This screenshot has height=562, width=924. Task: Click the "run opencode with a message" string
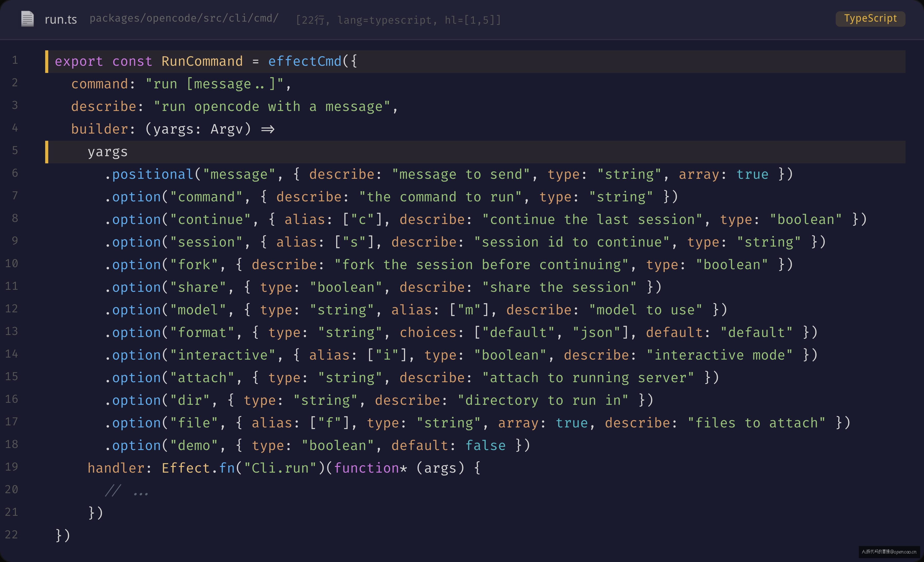coord(272,107)
